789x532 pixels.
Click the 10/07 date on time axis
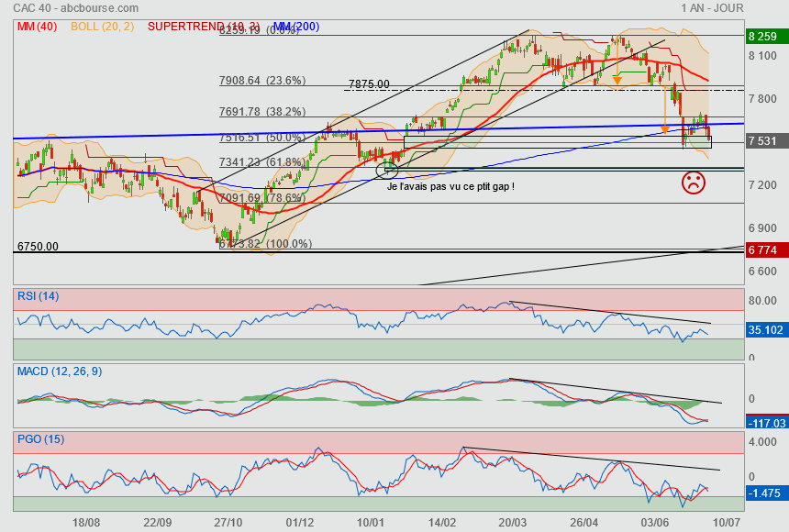tap(726, 523)
